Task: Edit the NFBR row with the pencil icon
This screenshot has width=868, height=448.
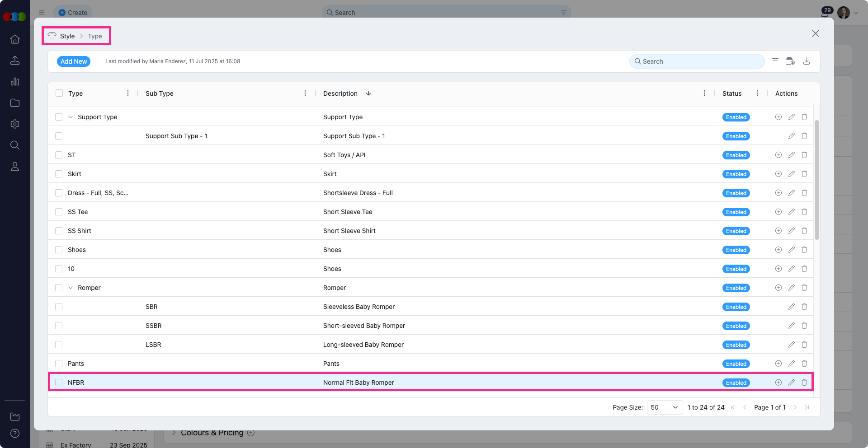Action: click(792, 383)
